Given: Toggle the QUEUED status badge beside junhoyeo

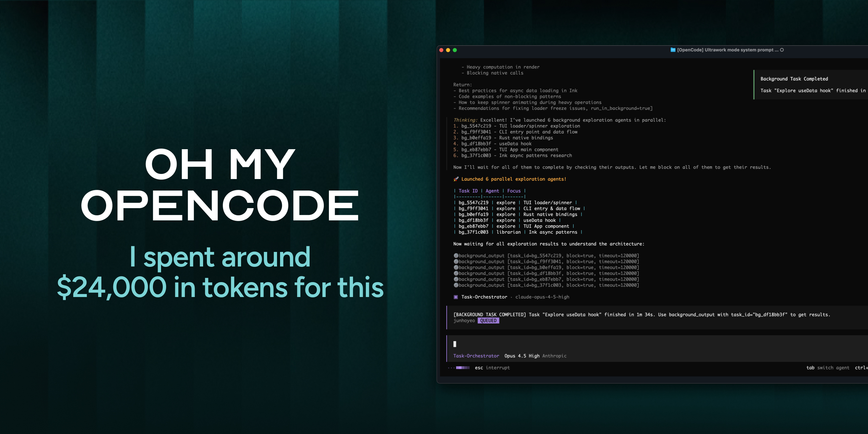Looking at the screenshot, I should pos(488,320).
